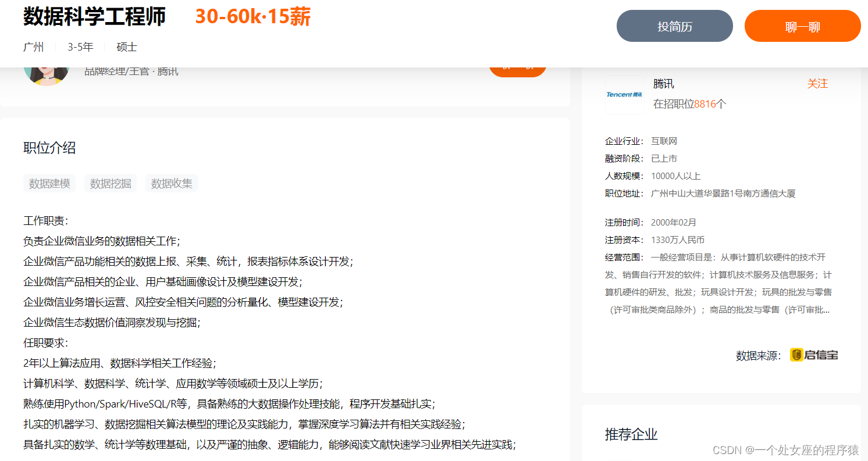Screen dimensions: 868x461
Task: Click the 投简历 button
Action: point(675,26)
